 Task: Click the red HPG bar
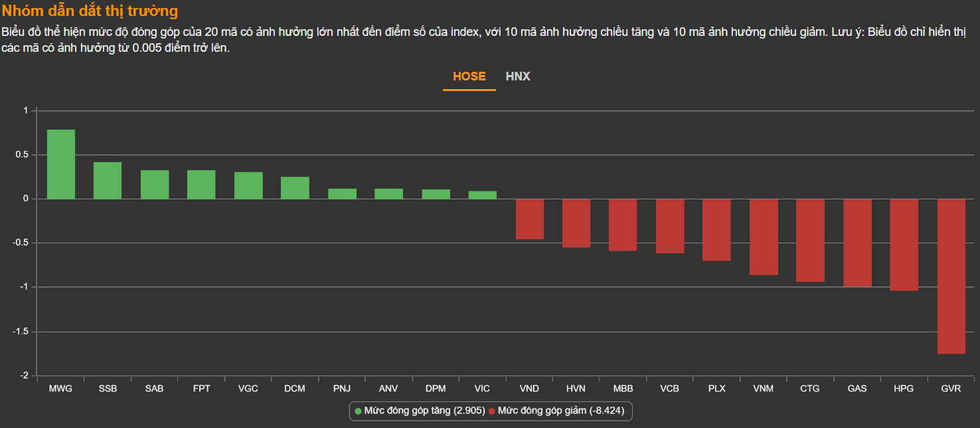[904, 245]
